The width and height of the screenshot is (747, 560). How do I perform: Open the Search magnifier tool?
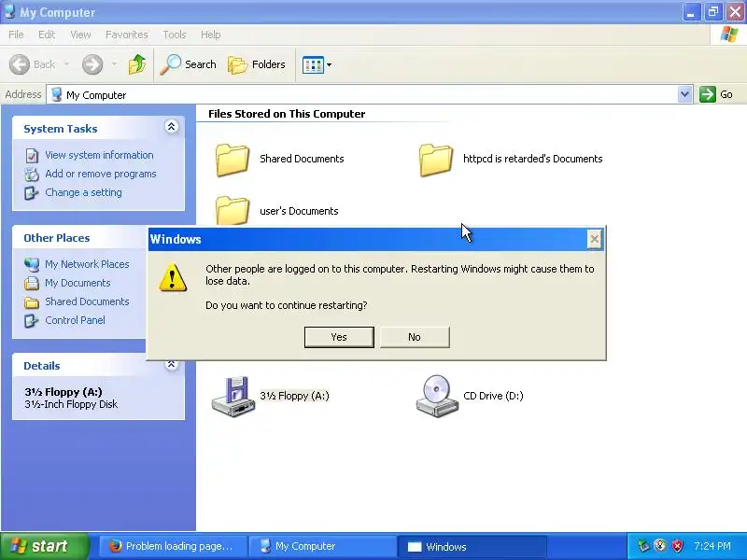click(x=189, y=64)
